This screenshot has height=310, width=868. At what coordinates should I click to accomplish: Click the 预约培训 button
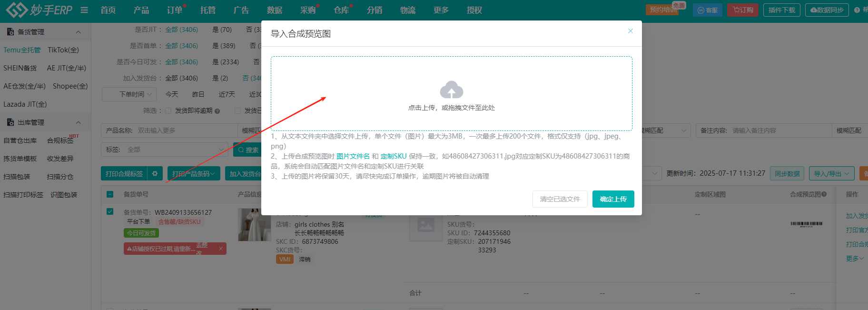pos(663,10)
